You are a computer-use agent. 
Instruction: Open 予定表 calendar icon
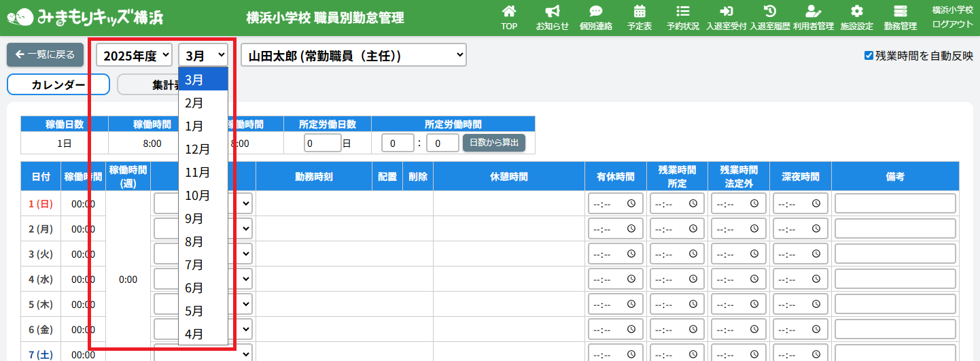click(639, 12)
